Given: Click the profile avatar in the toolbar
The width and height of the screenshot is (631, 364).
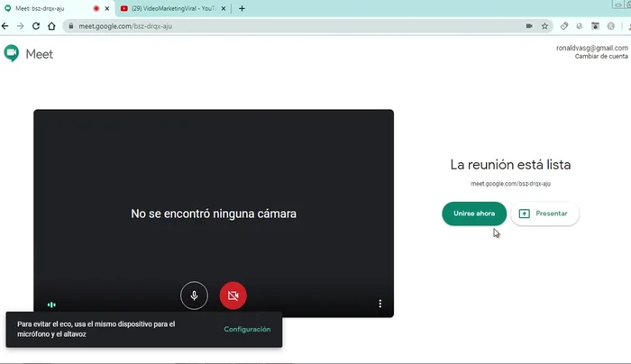Looking at the screenshot, I should [628, 26].
